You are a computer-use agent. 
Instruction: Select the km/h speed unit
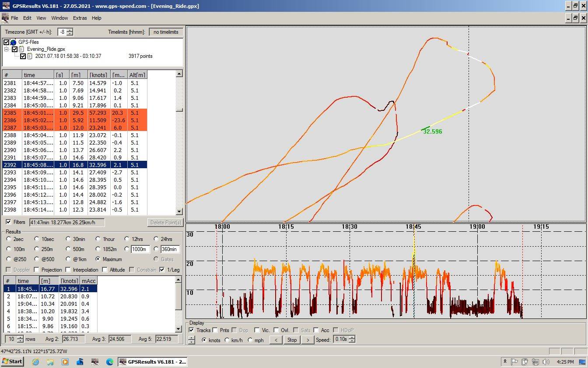click(x=227, y=340)
